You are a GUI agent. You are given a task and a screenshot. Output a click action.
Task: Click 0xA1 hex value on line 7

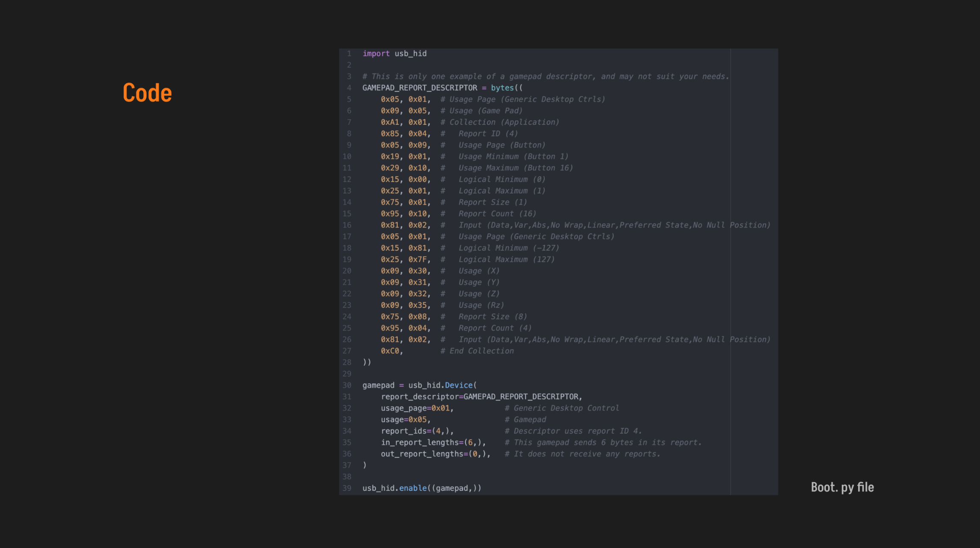[390, 122]
